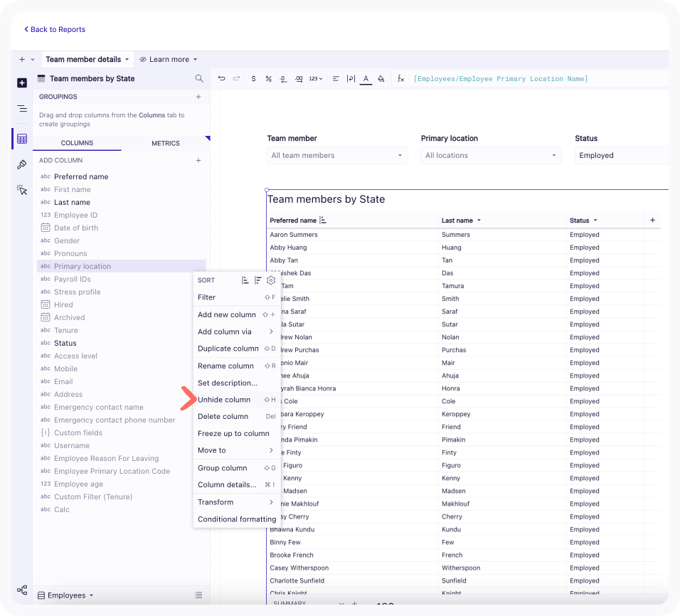This screenshot has width=680, height=616.
Task: Choose Freeze up to column
Action: tap(236, 433)
